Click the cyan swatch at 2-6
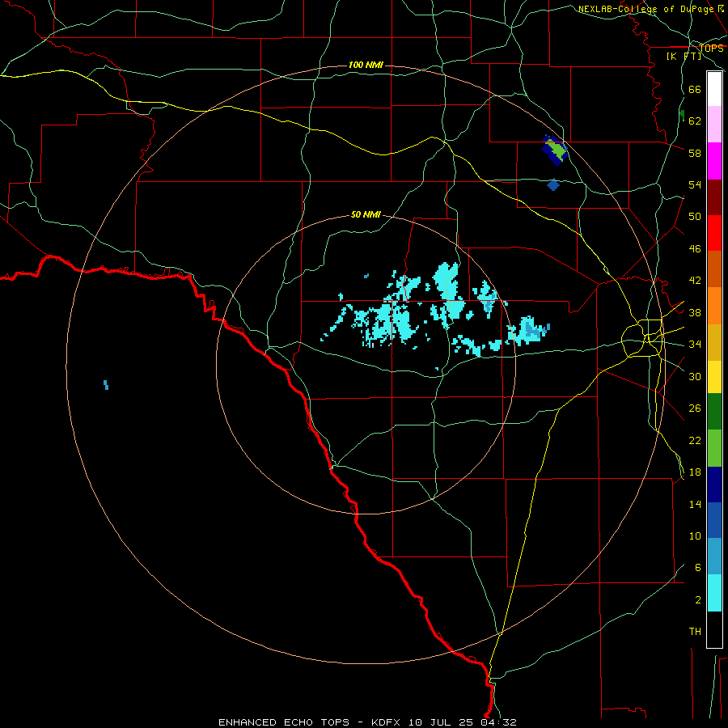The width and height of the screenshot is (728, 728). coord(714,593)
